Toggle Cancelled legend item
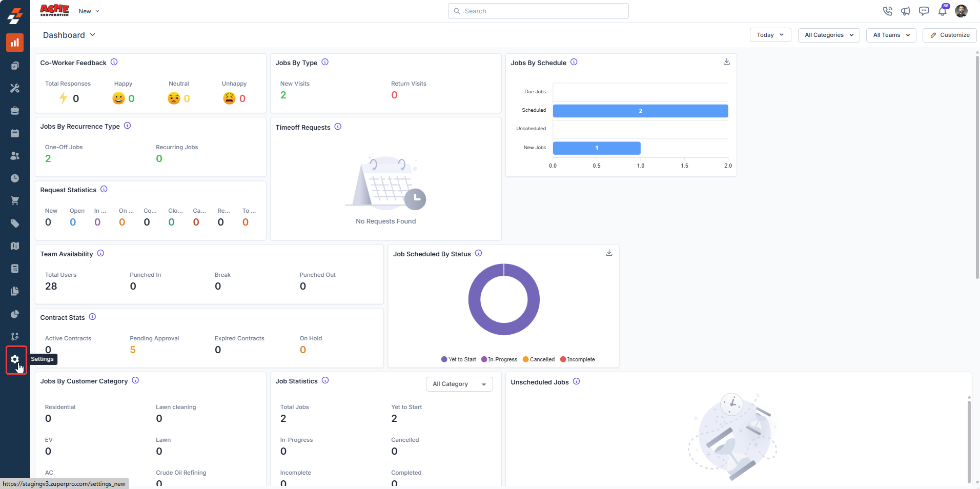This screenshot has height=489, width=980. 539,359
